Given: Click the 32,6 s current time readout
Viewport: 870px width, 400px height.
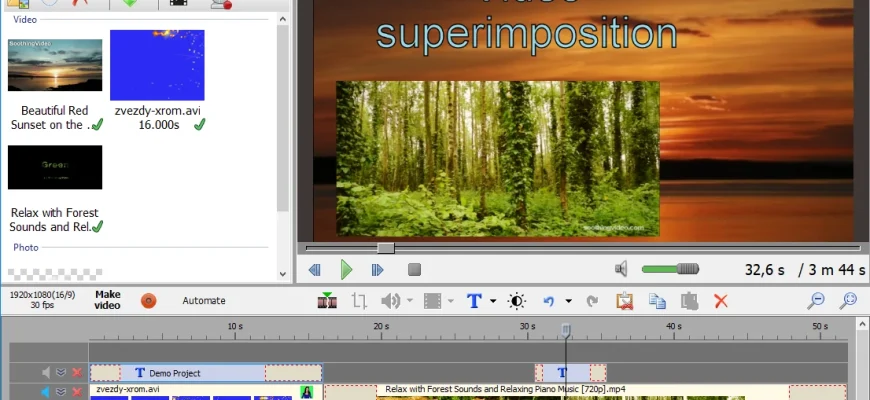Looking at the screenshot, I should click(765, 270).
